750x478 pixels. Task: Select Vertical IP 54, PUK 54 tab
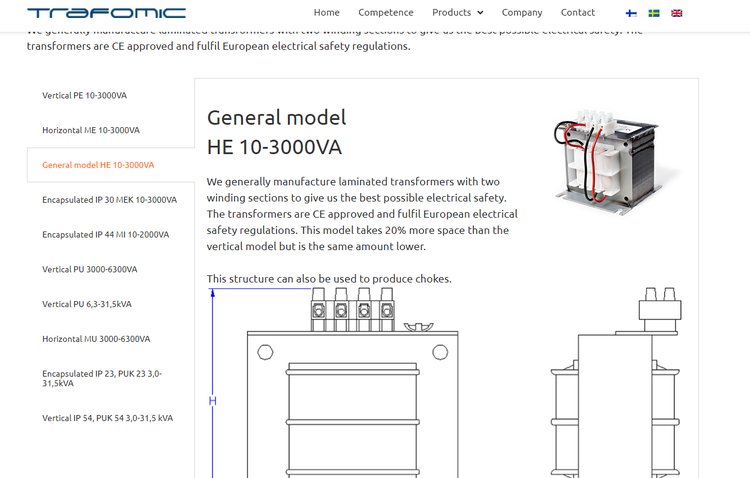click(x=107, y=418)
